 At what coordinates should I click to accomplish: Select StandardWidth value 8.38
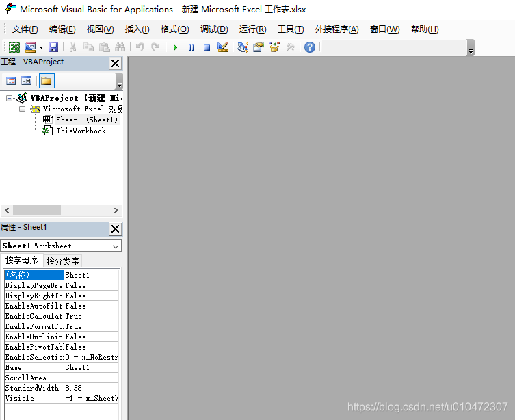coord(92,388)
